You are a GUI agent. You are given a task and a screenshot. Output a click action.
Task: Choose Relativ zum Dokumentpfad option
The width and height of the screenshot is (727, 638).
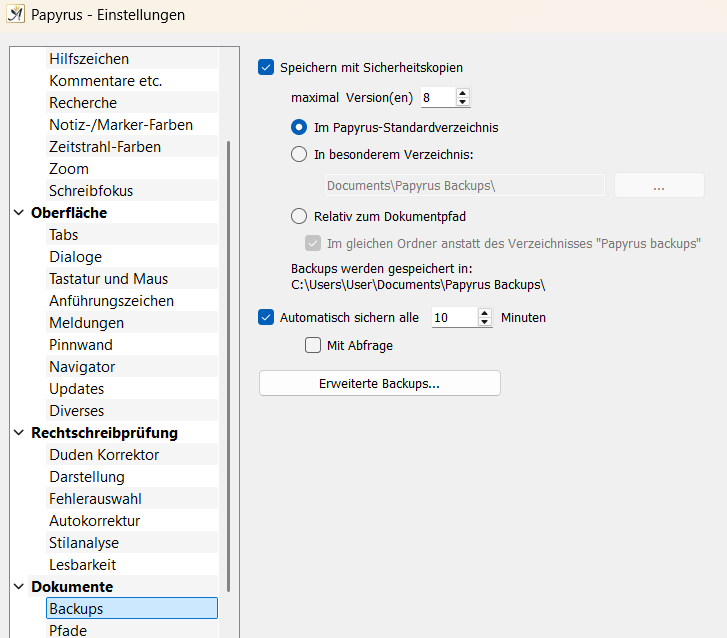click(x=299, y=216)
